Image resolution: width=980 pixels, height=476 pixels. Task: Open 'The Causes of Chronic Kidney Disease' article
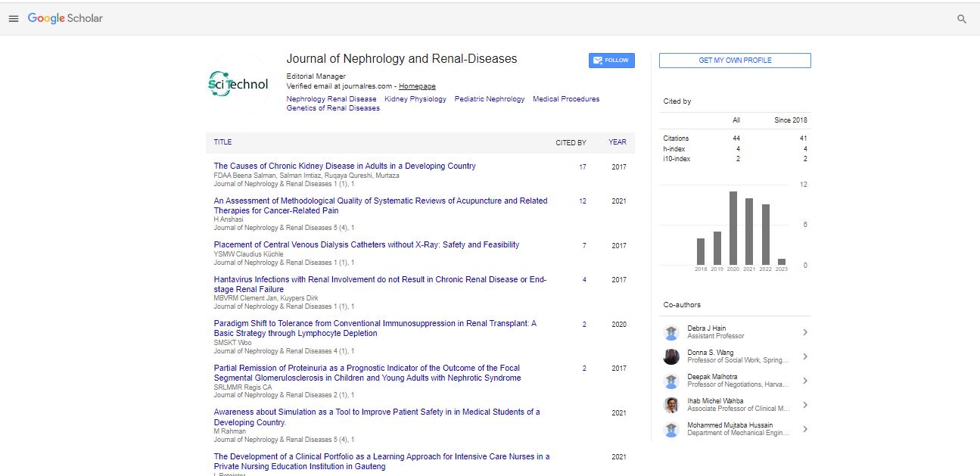pos(345,166)
